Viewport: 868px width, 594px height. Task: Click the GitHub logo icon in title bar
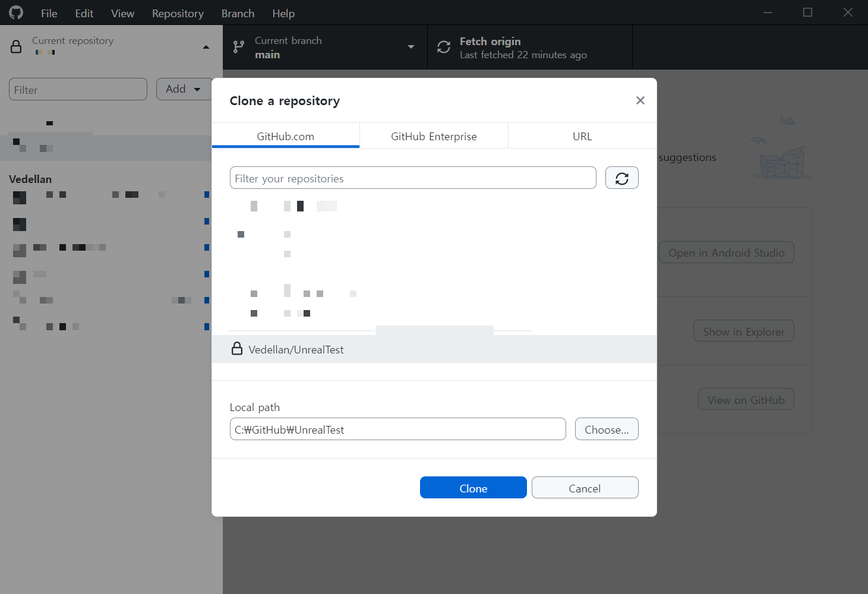coord(16,12)
